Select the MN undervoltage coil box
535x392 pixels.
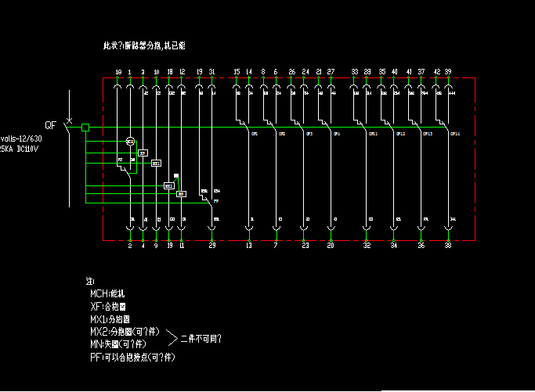coord(181,194)
